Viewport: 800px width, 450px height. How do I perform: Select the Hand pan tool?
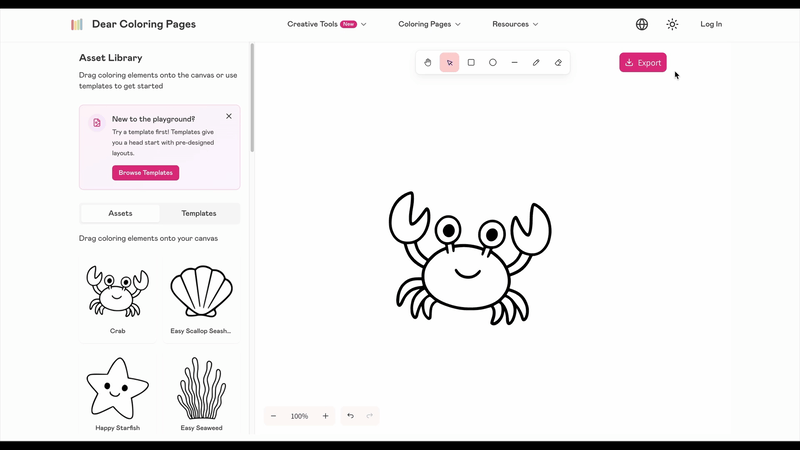(x=428, y=62)
